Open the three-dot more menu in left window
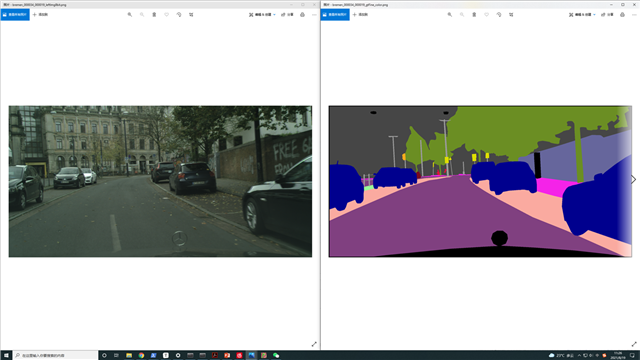The image size is (640, 360). pyautogui.click(x=314, y=14)
